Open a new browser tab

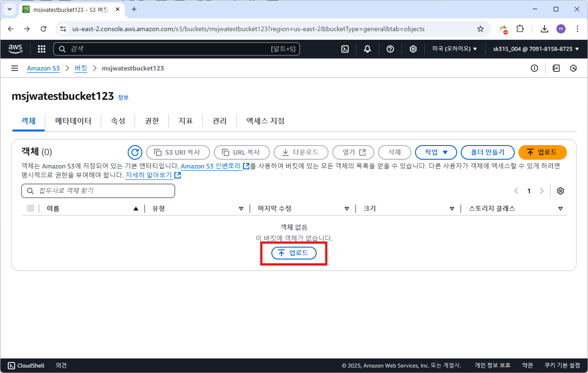(x=134, y=9)
